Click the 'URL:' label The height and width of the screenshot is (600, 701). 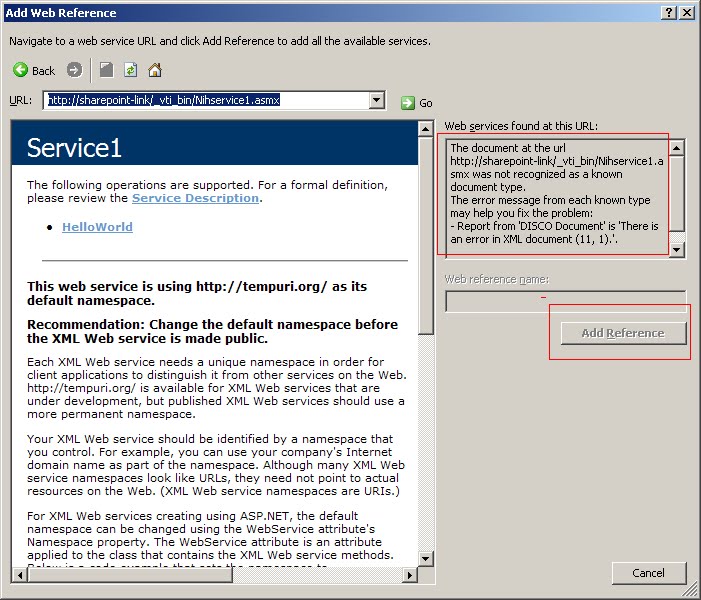21,100
